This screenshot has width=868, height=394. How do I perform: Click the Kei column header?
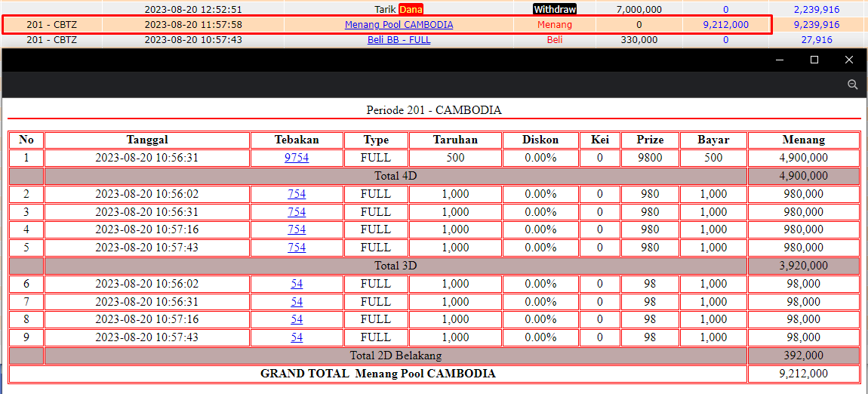(x=600, y=140)
